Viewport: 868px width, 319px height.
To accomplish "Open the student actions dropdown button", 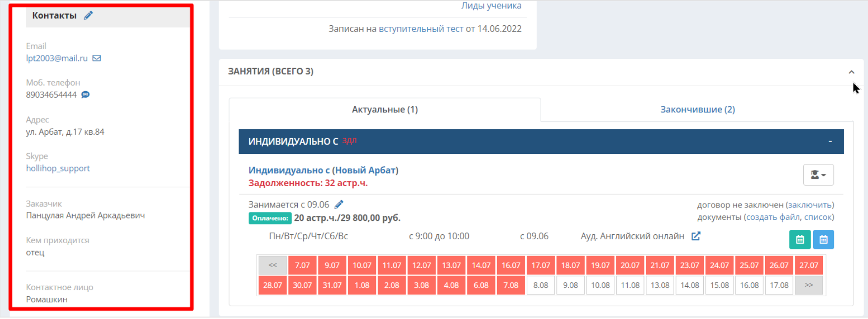I will coord(818,175).
